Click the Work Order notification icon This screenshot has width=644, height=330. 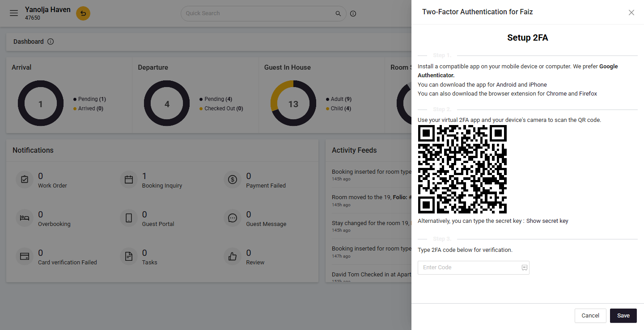pyautogui.click(x=25, y=180)
